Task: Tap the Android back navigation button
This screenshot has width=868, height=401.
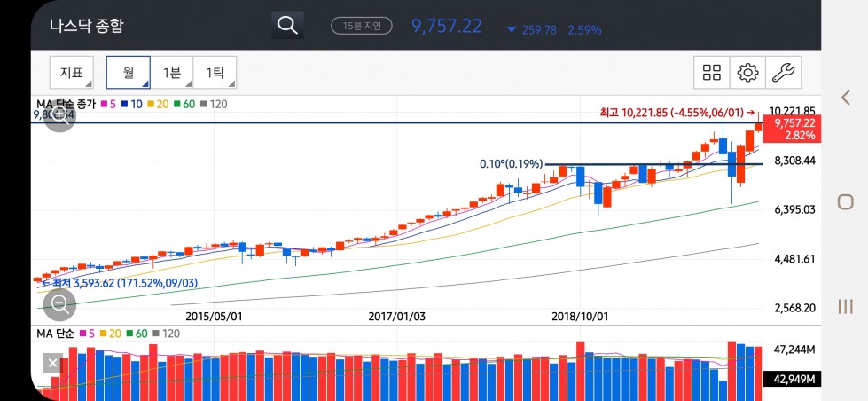Action: [845, 98]
